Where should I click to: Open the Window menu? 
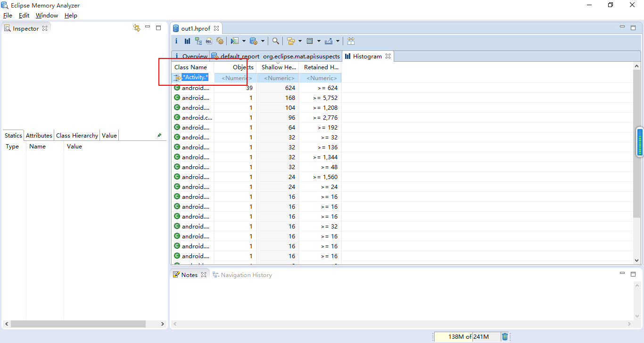pos(47,16)
